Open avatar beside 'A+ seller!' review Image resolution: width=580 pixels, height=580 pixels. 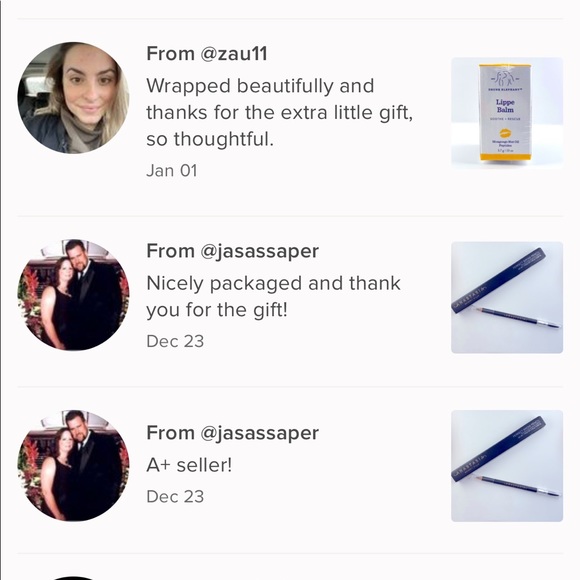point(73,465)
